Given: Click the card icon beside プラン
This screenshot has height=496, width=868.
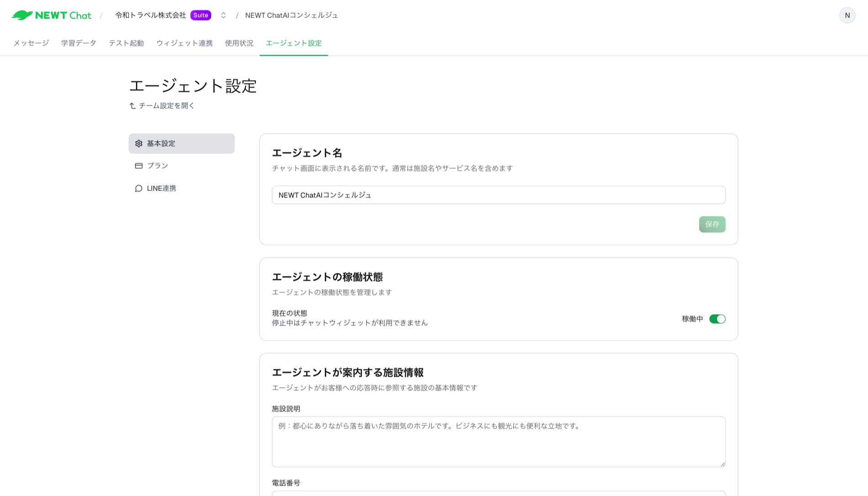Looking at the screenshot, I should point(138,165).
